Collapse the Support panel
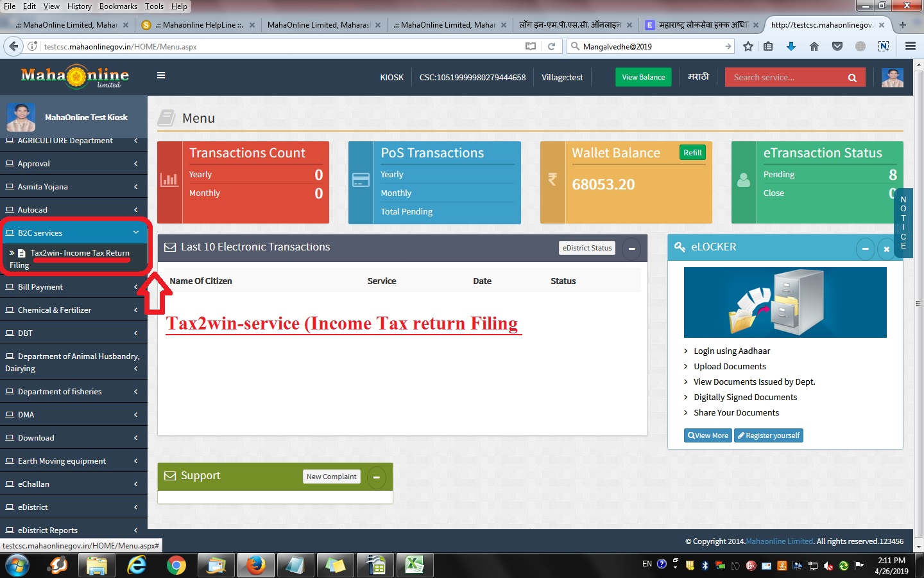This screenshot has width=924, height=578. click(377, 477)
